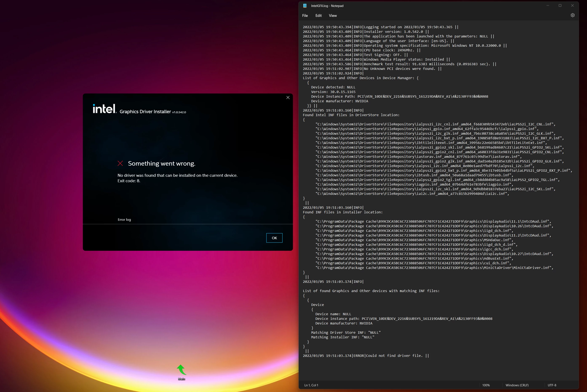Open the Error log link

[x=124, y=219]
